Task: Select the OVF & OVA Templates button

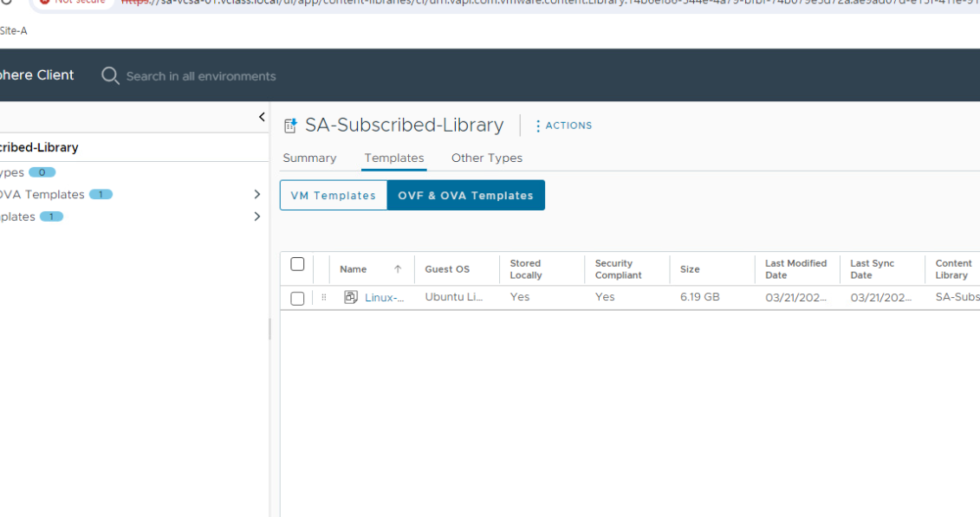Action: pyautogui.click(x=465, y=196)
